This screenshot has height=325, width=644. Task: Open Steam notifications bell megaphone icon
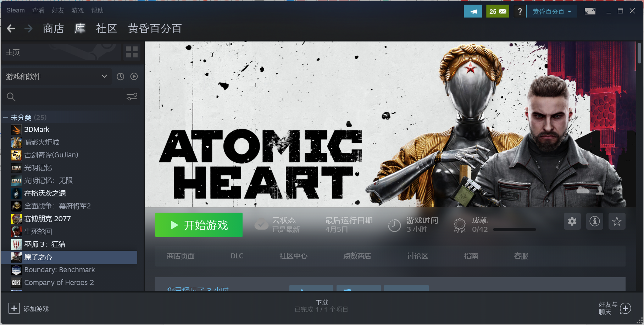click(473, 11)
